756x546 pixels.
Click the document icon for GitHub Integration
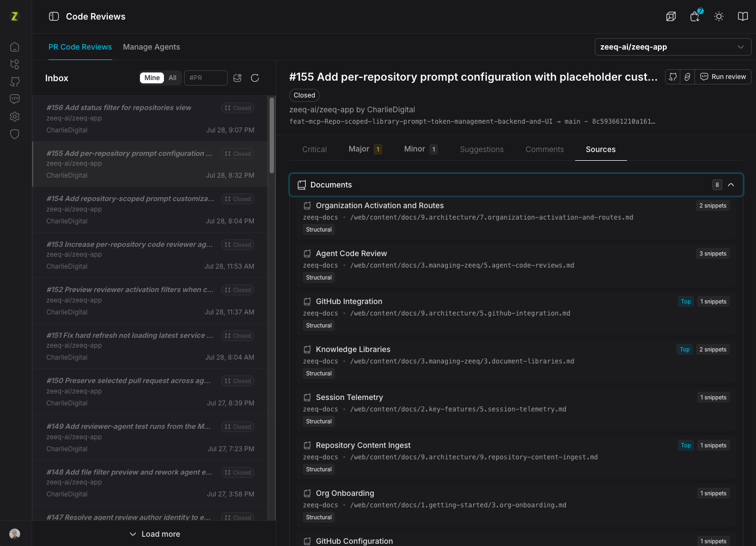307,302
